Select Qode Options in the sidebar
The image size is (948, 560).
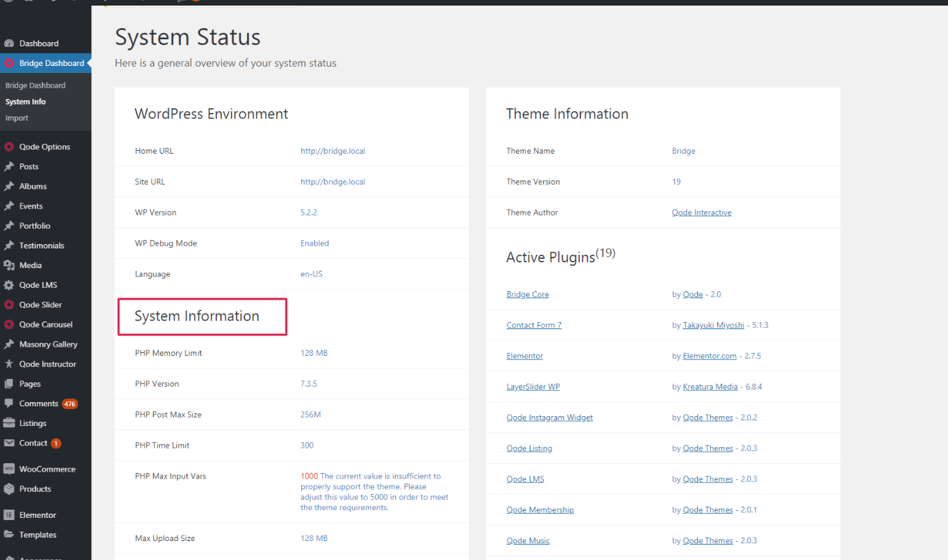[x=44, y=147]
